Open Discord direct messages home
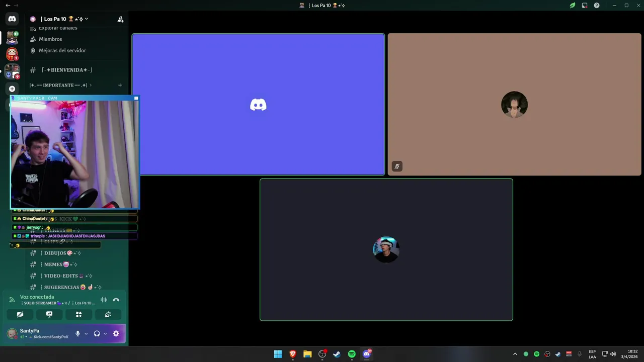 (x=12, y=19)
